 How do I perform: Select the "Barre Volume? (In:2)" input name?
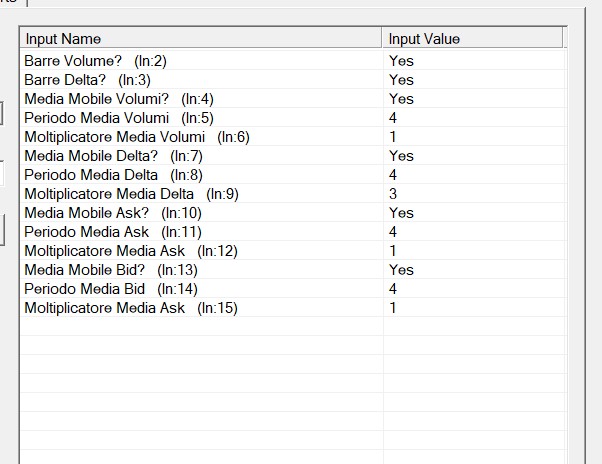[x=96, y=61]
